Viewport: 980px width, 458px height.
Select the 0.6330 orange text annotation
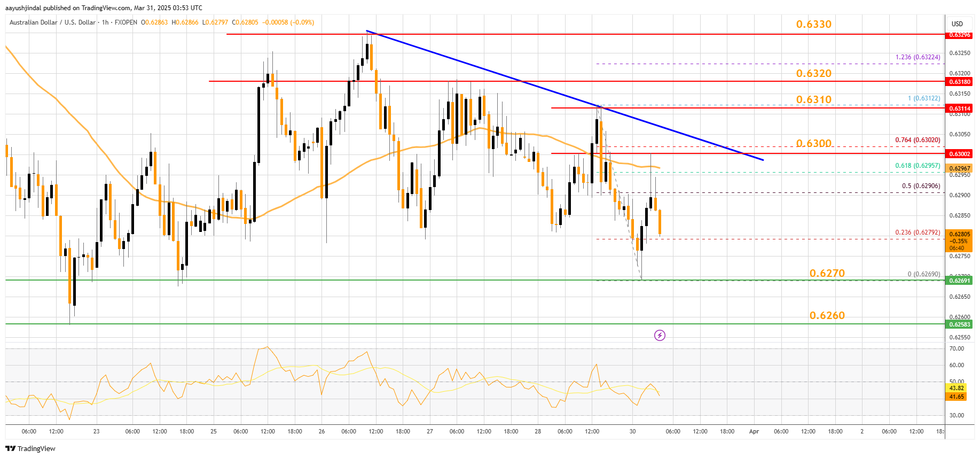(814, 24)
